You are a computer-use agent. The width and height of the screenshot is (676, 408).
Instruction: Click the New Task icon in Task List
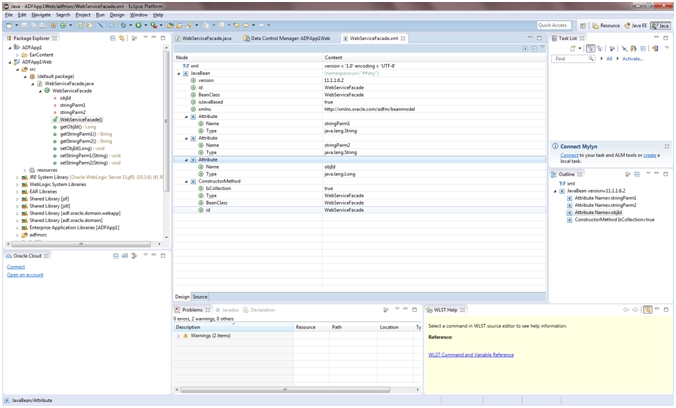click(x=573, y=48)
